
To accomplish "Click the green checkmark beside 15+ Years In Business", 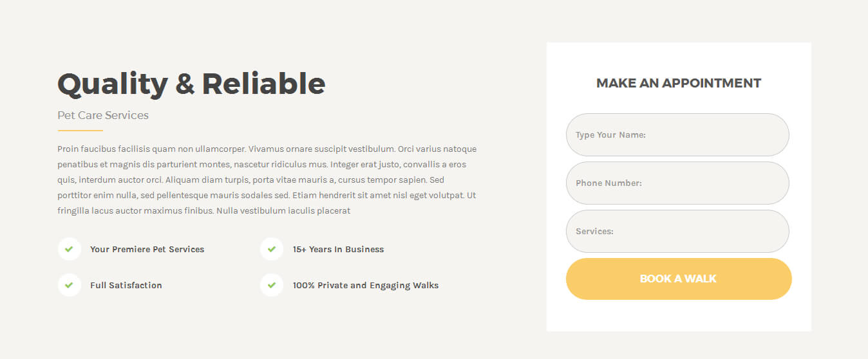I will [272, 249].
